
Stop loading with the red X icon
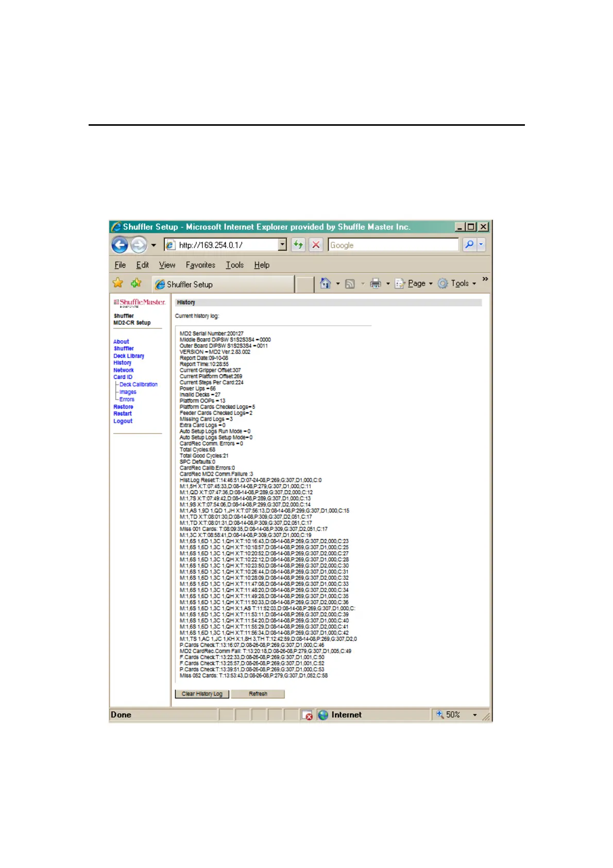tap(316, 245)
